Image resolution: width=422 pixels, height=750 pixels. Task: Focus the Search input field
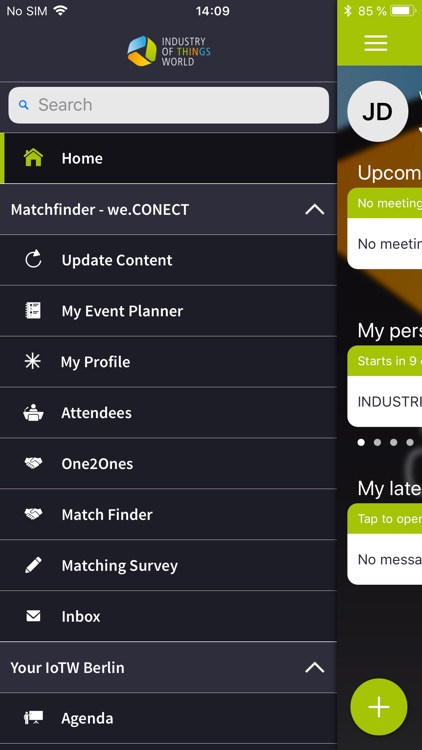pos(168,105)
